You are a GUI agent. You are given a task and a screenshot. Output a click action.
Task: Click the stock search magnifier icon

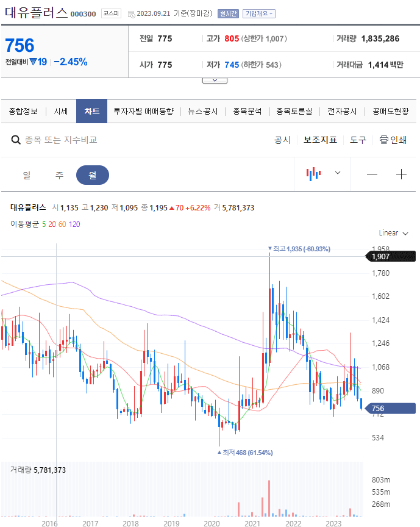(16, 138)
